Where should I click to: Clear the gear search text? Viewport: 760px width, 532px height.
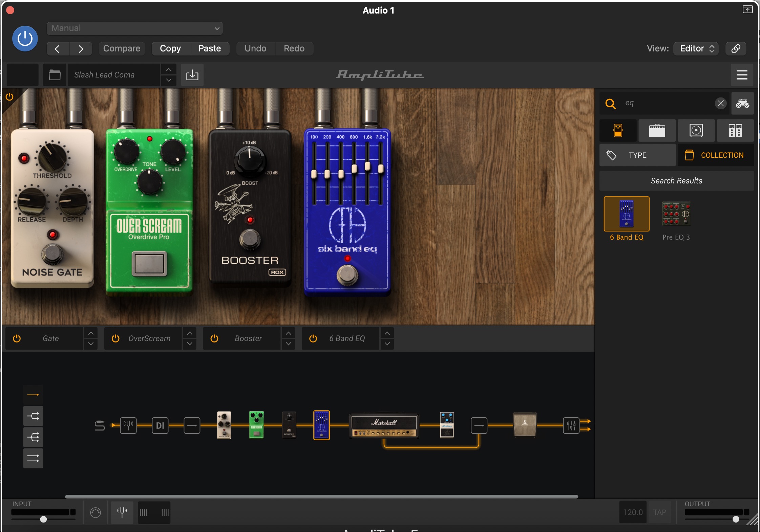click(720, 103)
